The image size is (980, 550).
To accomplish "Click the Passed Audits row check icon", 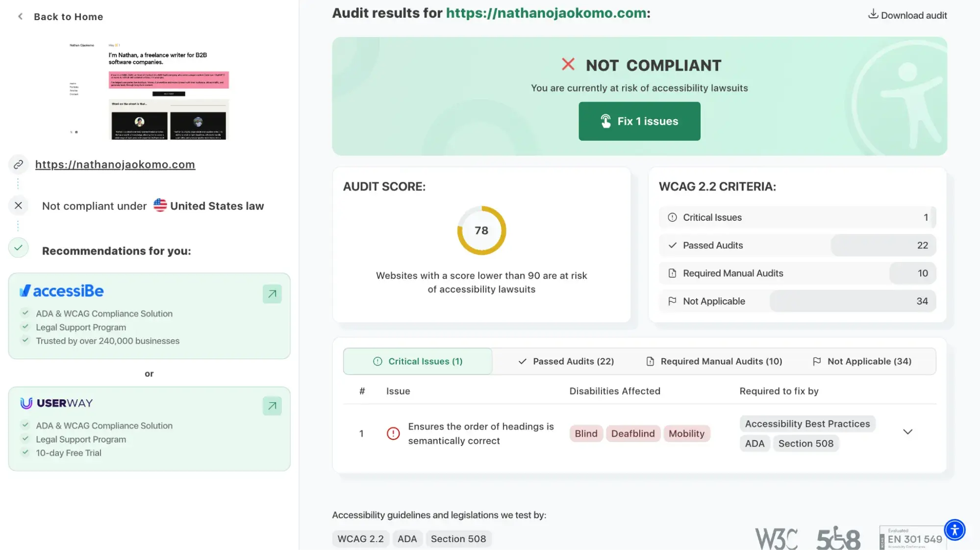I will tap(672, 245).
